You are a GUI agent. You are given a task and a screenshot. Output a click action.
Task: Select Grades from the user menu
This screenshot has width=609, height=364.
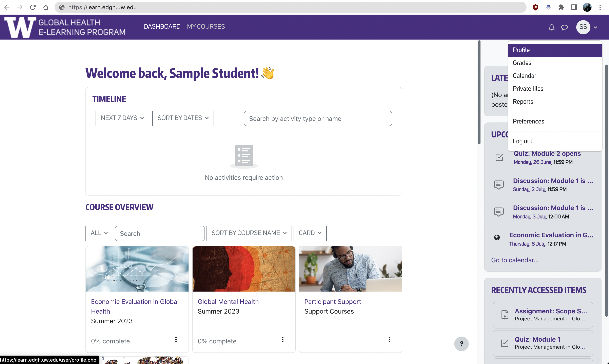click(x=522, y=63)
